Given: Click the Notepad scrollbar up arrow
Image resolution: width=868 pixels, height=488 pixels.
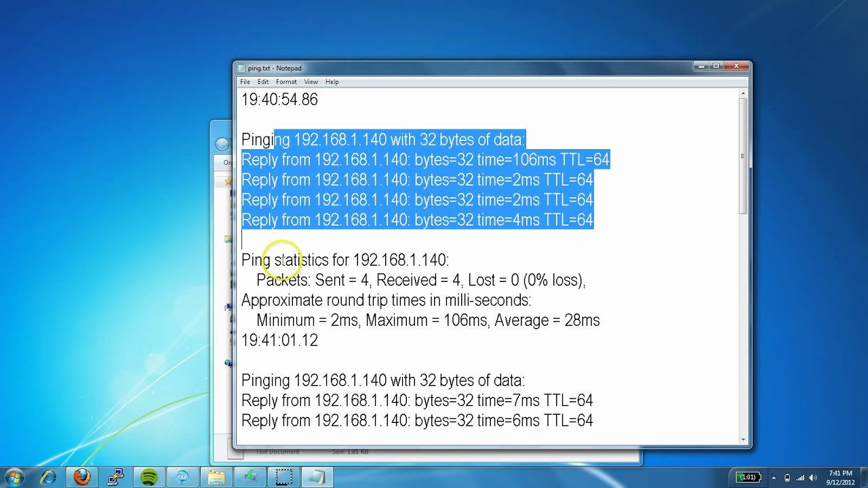Looking at the screenshot, I should (x=743, y=94).
